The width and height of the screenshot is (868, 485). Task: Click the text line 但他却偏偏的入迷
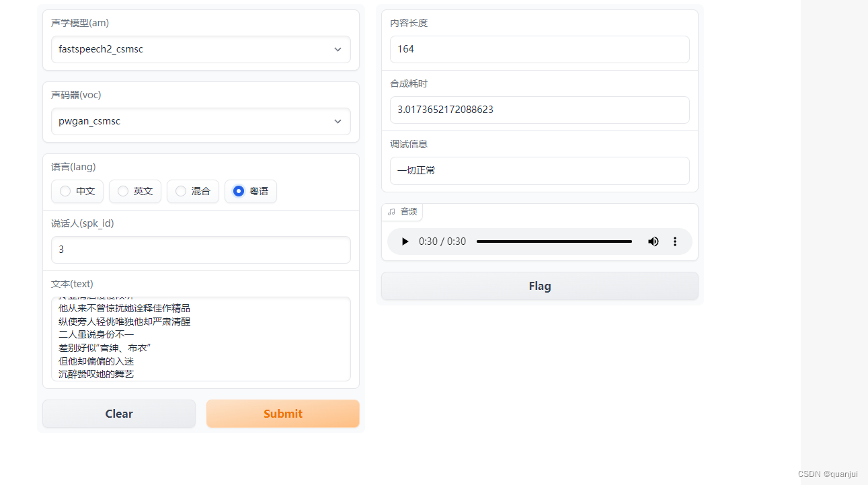click(97, 361)
